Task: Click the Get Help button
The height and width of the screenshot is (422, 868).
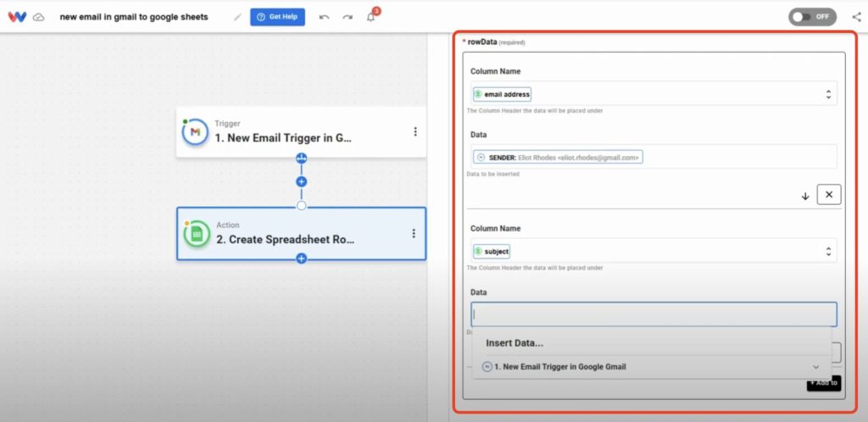Action: tap(277, 17)
